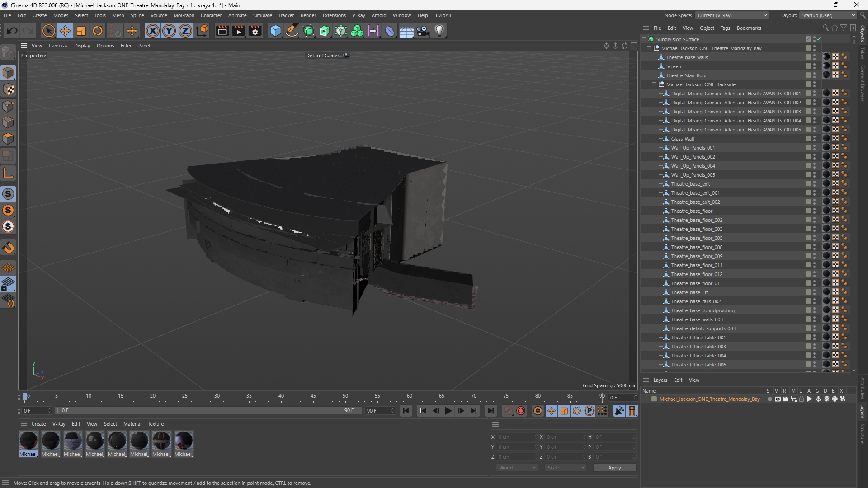Open the World coordinate system dropdown
Image resolution: width=868 pixels, height=488 pixels.
(517, 468)
